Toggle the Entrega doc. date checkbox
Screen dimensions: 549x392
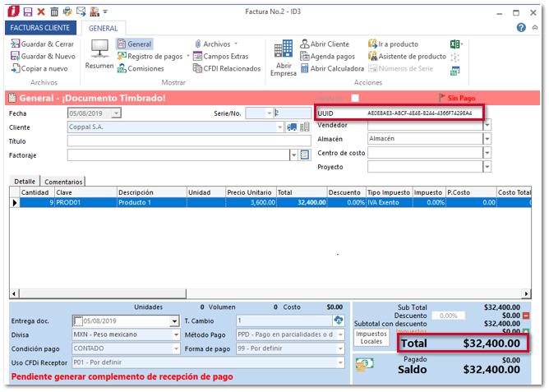pos(78,321)
